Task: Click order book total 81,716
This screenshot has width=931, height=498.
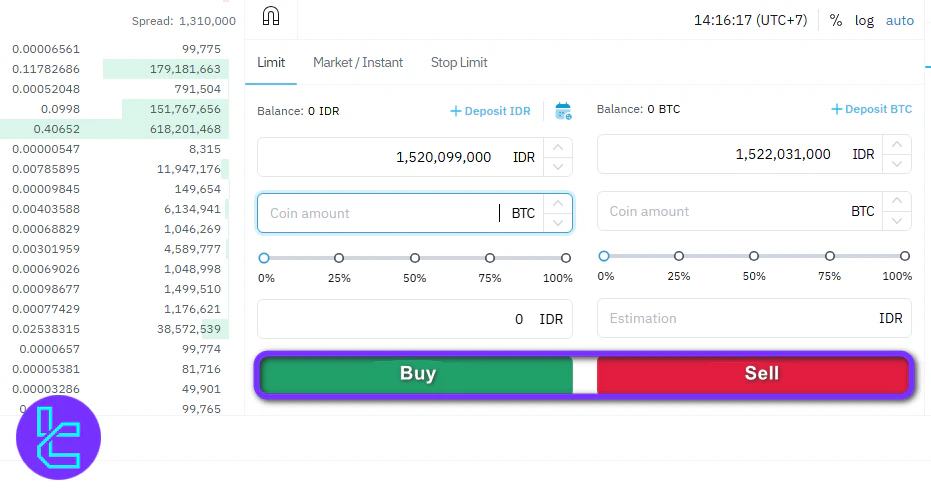Action: (201, 369)
